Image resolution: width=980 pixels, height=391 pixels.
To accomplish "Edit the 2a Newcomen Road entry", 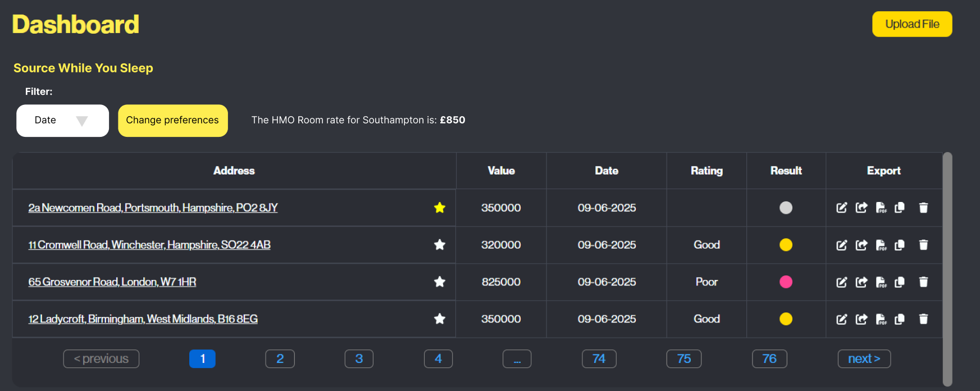I will (x=841, y=208).
